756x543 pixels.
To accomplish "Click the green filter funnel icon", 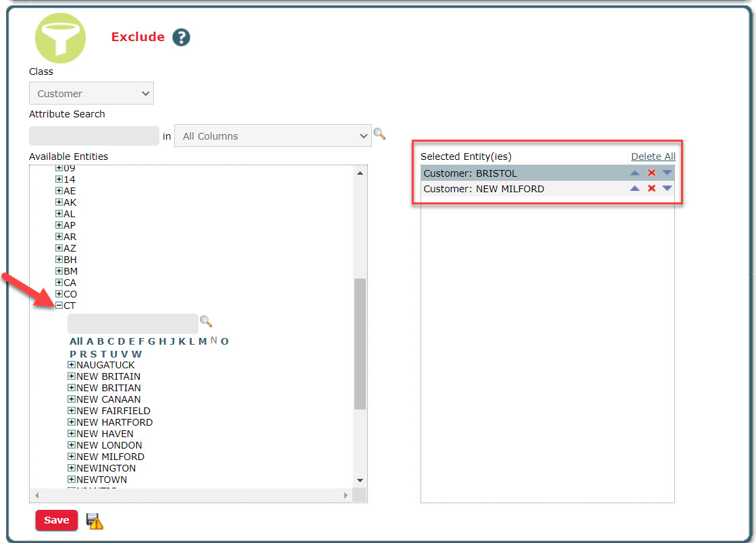I will tap(60, 38).
